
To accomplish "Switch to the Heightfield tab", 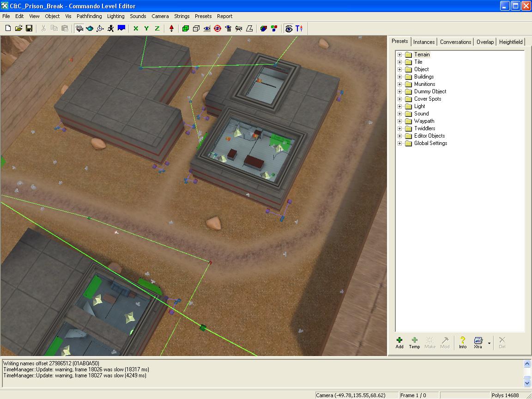I will point(511,42).
